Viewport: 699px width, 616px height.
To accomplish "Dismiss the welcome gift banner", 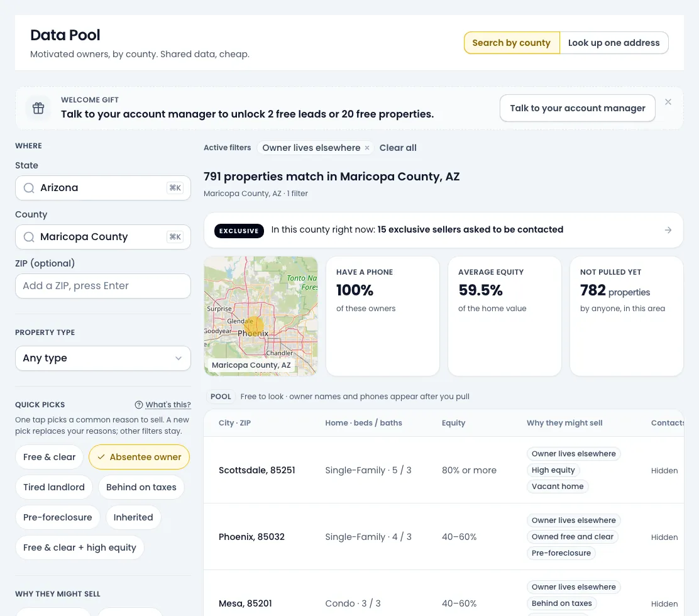I will [x=668, y=102].
